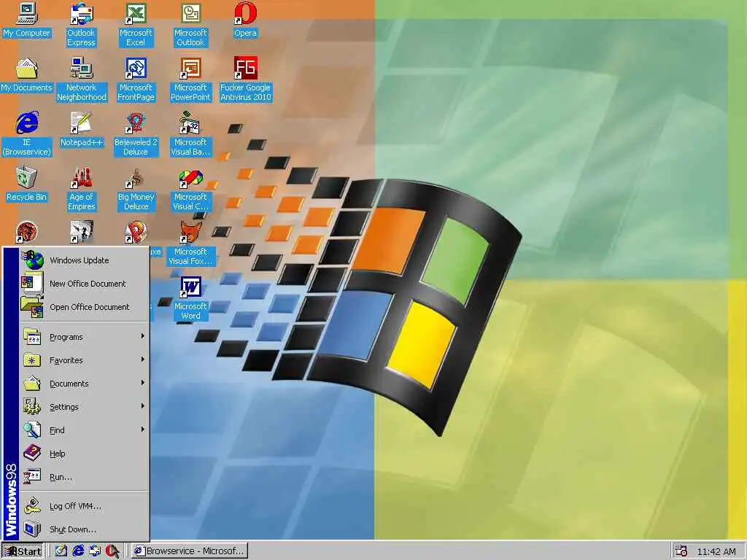Select the Network Neighborhood desktop icon
This screenshot has height=560, width=747.
click(x=82, y=79)
